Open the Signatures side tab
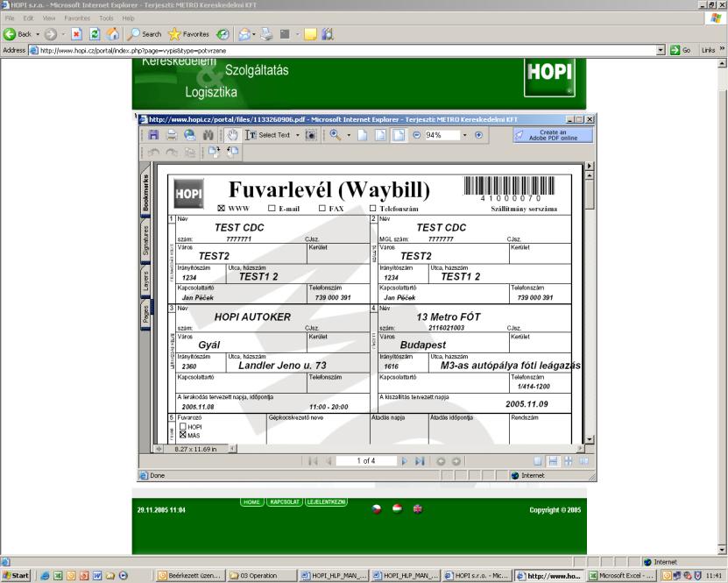The image size is (728, 583). coord(145,240)
